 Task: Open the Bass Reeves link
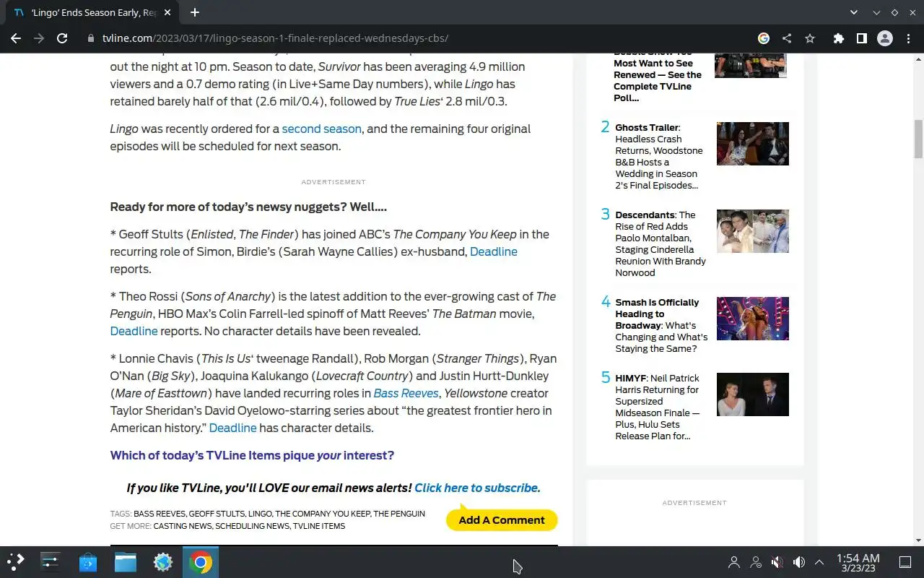406,393
